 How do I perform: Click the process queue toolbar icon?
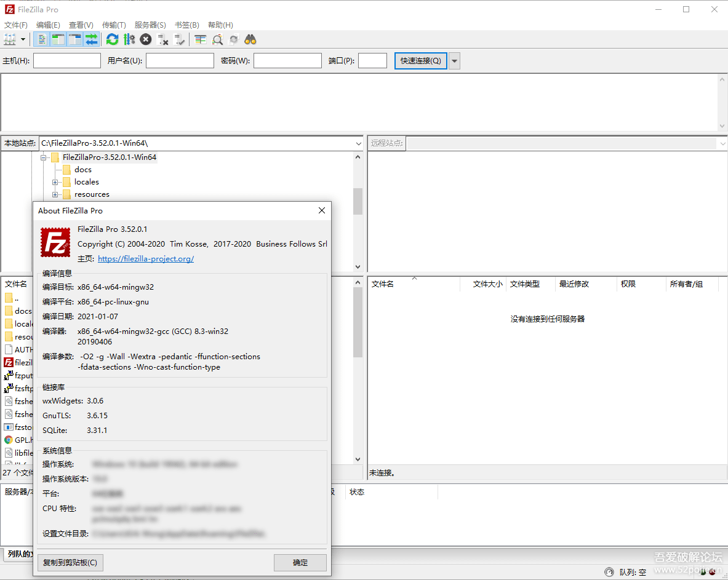point(129,39)
